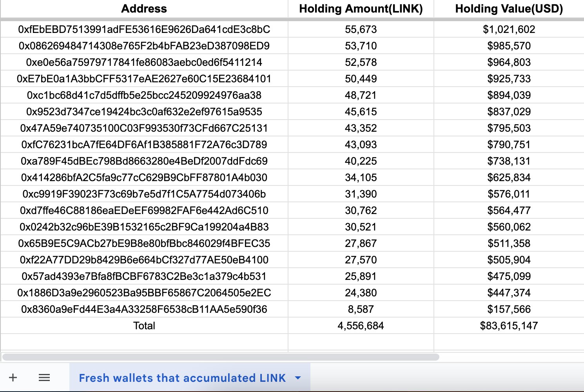This screenshot has height=392, width=584.
Task: Open the all sheets list icon
Action: pos(44,377)
